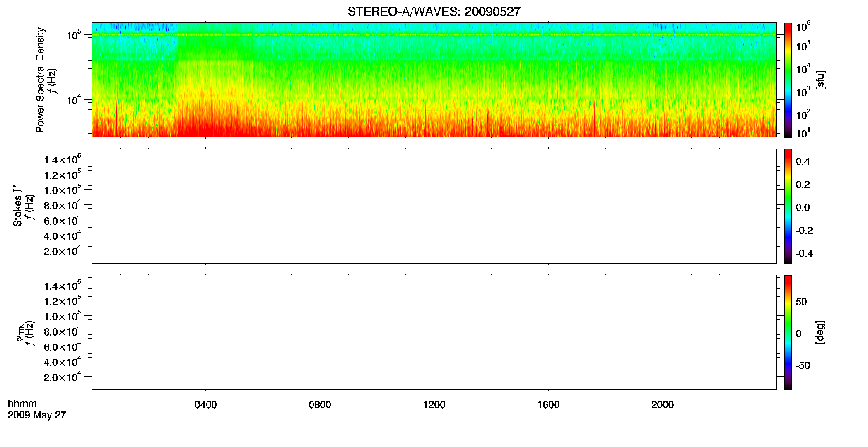Viewport: 868px width, 447px height.
Task: Click the 10^4 tick on the spectrogram frequency axis
Action: pos(73,100)
